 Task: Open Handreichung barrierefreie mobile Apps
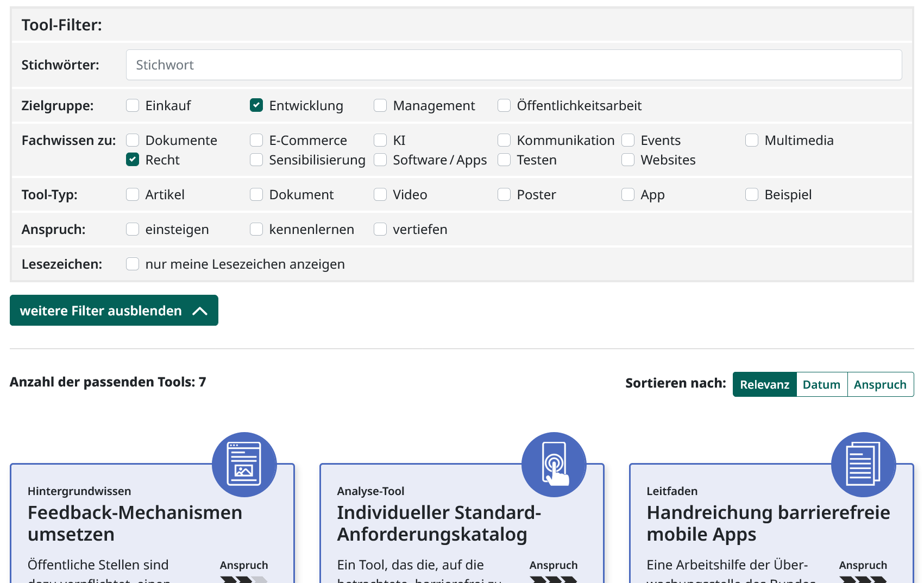pos(768,523)
